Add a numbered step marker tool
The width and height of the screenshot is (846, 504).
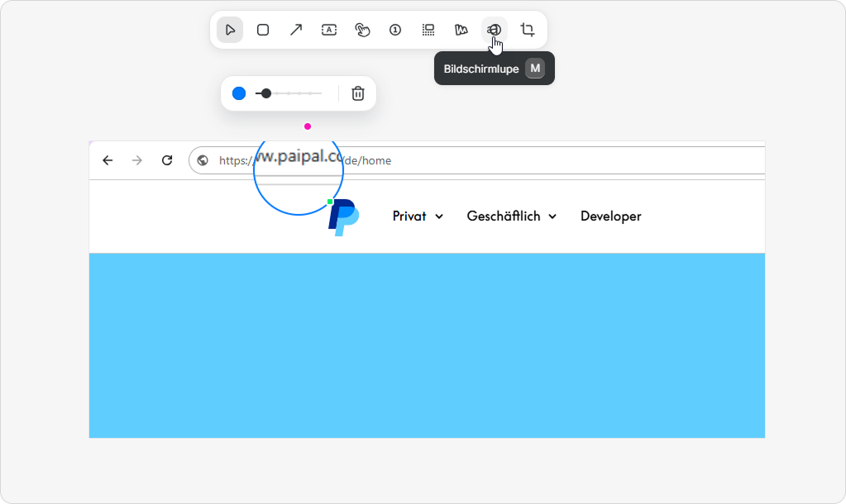tap(395, 30)
